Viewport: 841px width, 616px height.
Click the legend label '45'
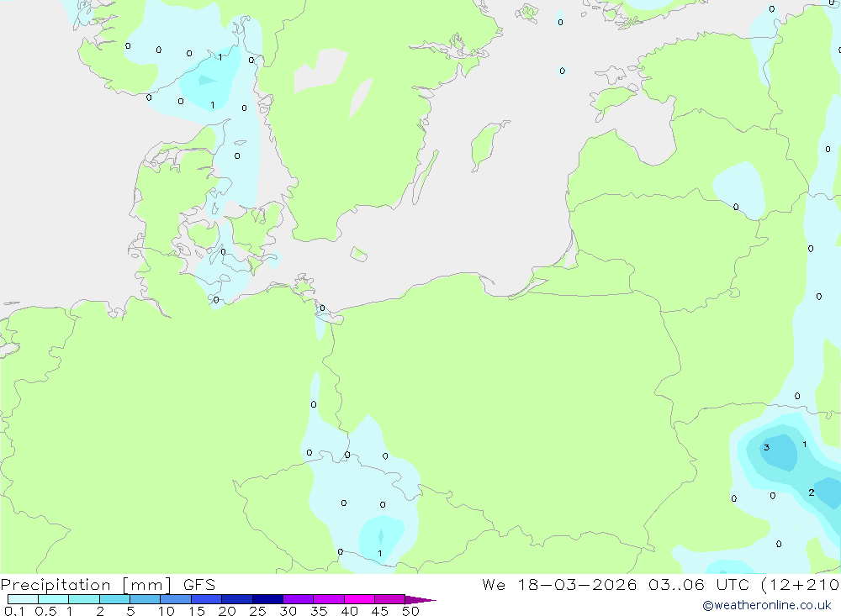click(380, 611)
